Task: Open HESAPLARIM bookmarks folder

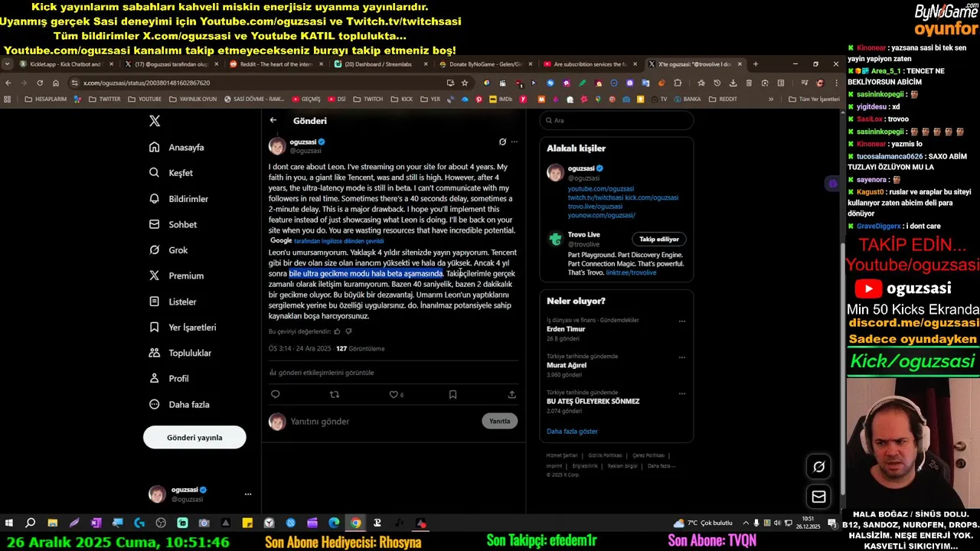Action: [45, 99]
